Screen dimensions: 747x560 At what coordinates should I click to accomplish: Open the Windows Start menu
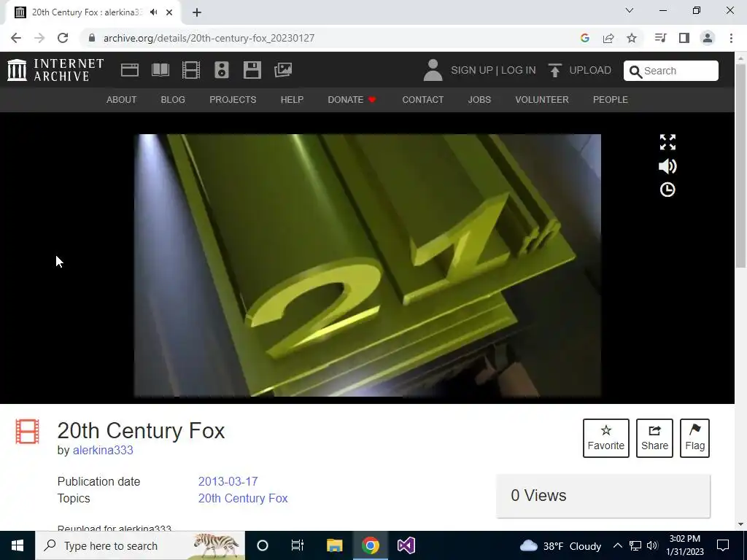[x=18, y=545]
